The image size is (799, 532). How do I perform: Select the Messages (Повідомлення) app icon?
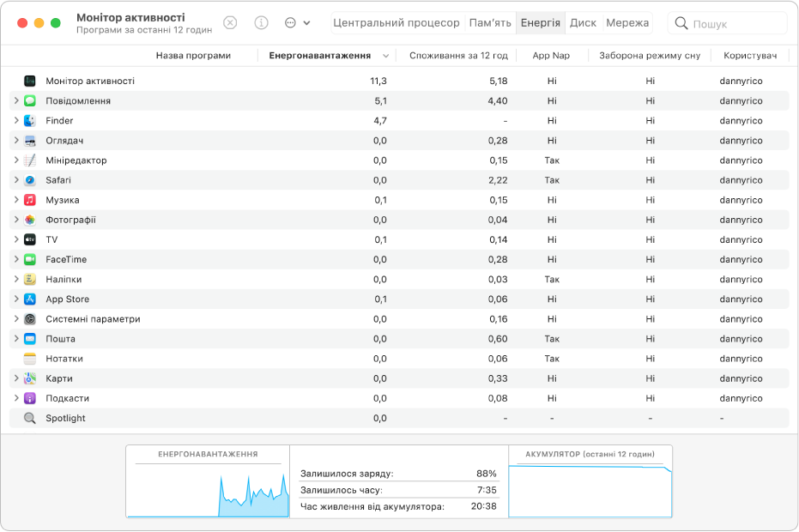(30, 101)
